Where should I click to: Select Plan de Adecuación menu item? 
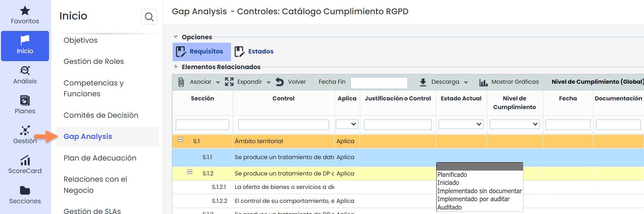[x=100, y=158]
